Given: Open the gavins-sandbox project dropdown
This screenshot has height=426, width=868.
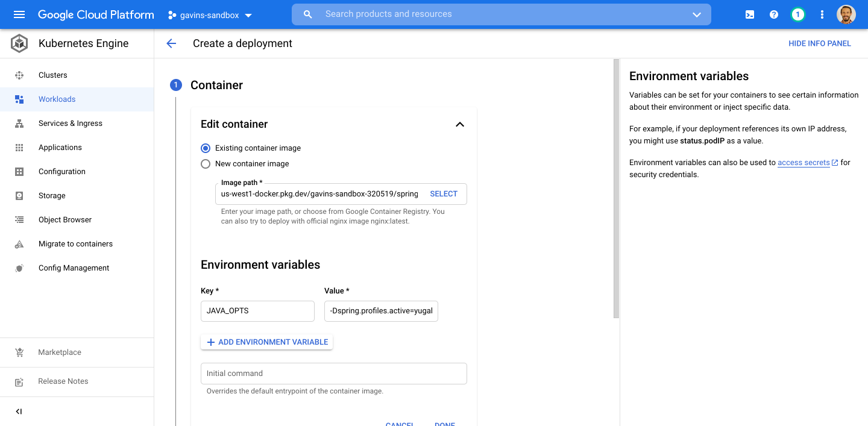Looking at the screenshot, I should (210, 14).
